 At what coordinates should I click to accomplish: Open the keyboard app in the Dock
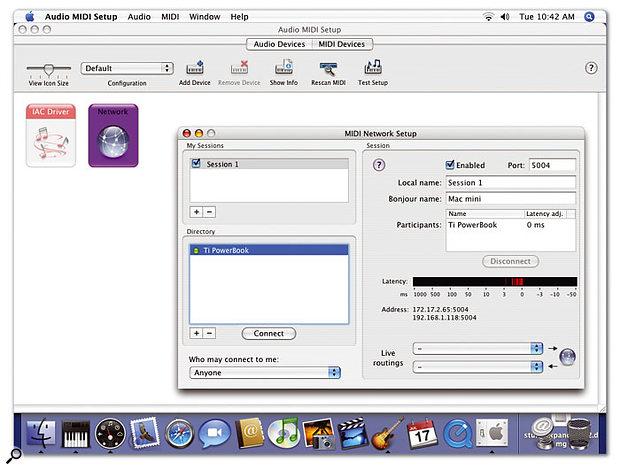pos(76,434)
